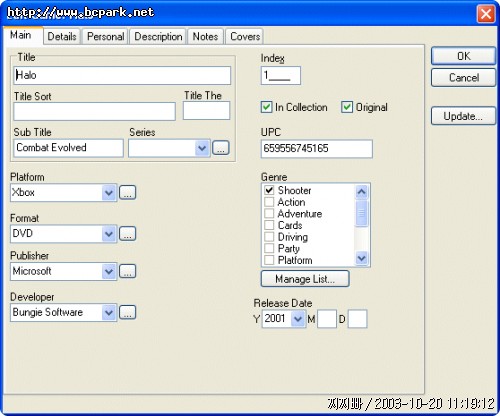Screen dimensions: 500x416
Task: Click the Update... button
Action: pyautogui.click(x=463, y=116)
